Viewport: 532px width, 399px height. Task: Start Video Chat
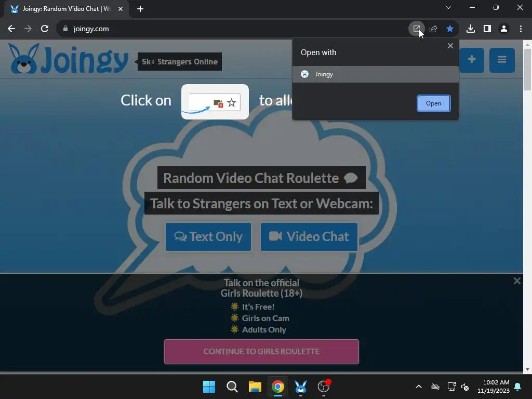[x=309, y=237]
